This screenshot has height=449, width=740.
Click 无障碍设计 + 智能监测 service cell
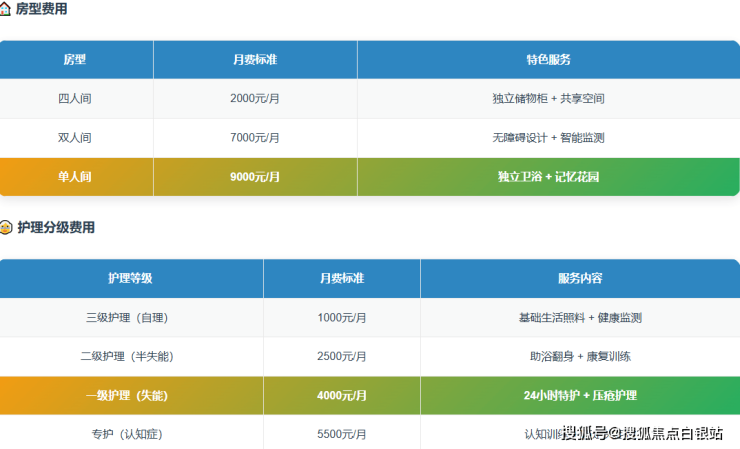[x=548, y=138]
